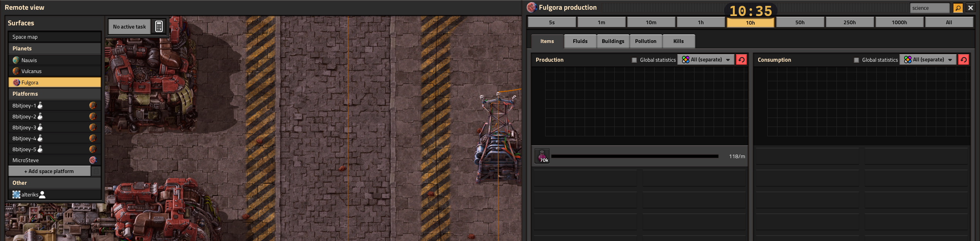Select the 10m time range
The image size is (980, 241).
pyautogui.click(x=651, y=23)
